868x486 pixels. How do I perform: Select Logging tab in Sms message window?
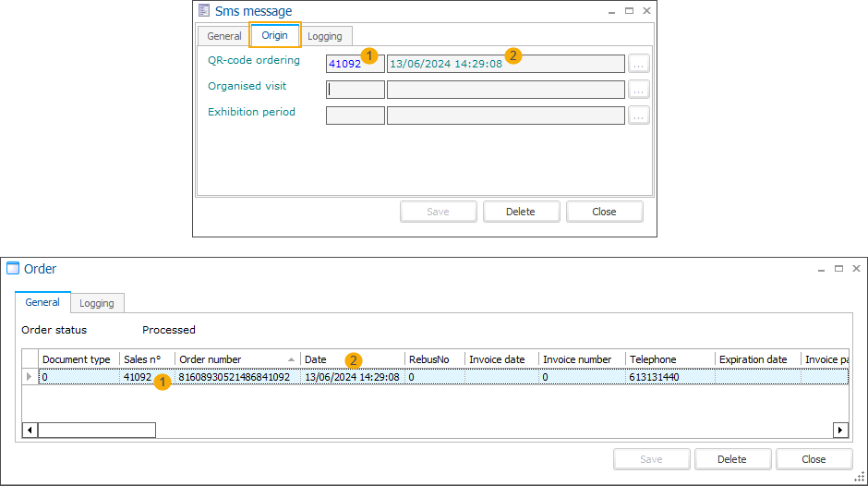(324, 36)
